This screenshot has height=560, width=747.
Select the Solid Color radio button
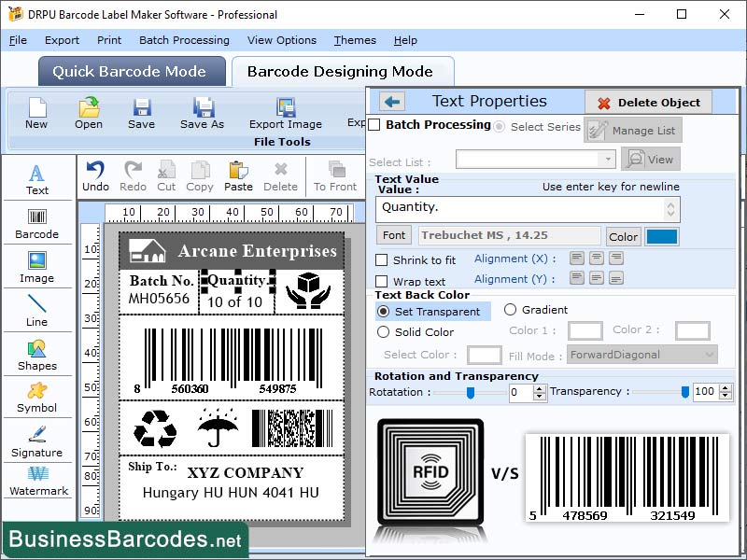384,331
